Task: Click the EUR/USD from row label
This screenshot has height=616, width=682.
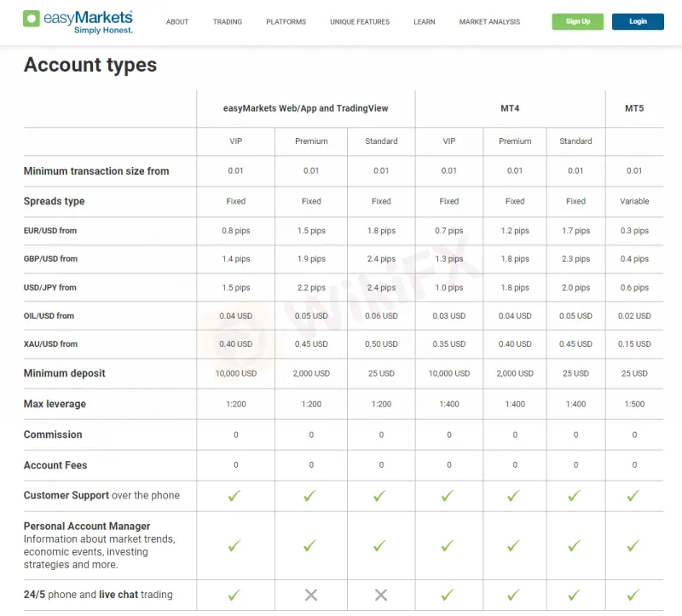Action: click(50, 230)
